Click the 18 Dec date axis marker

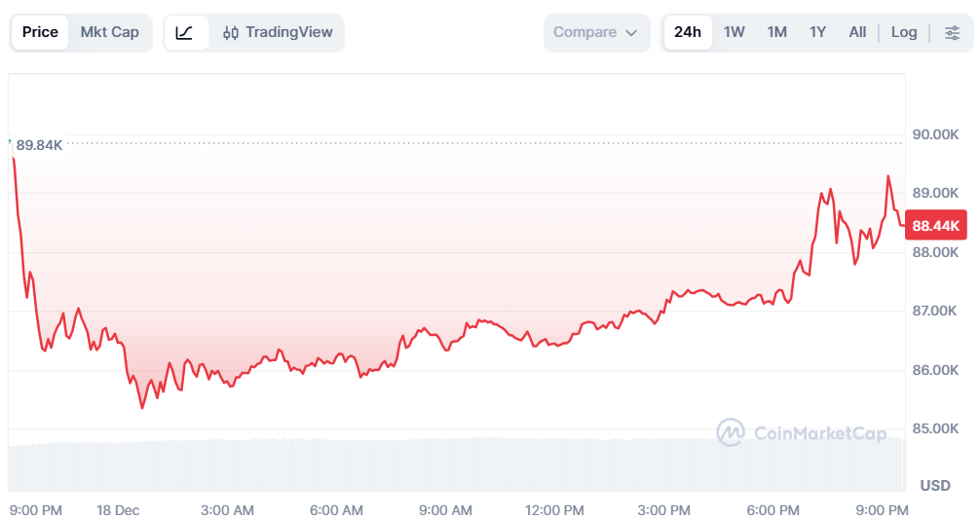119,509
